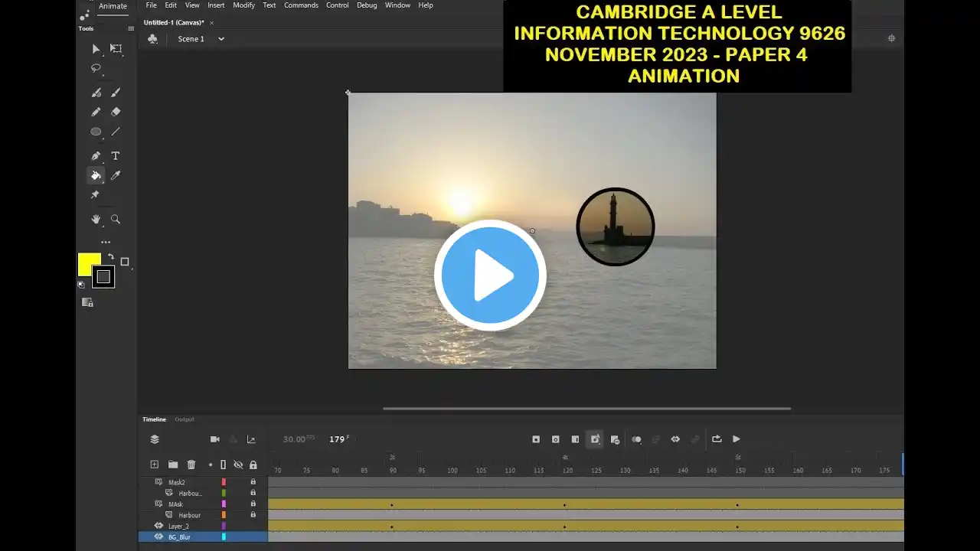Expand more tools ellipsis in toolbar

(x=106, y=242)
